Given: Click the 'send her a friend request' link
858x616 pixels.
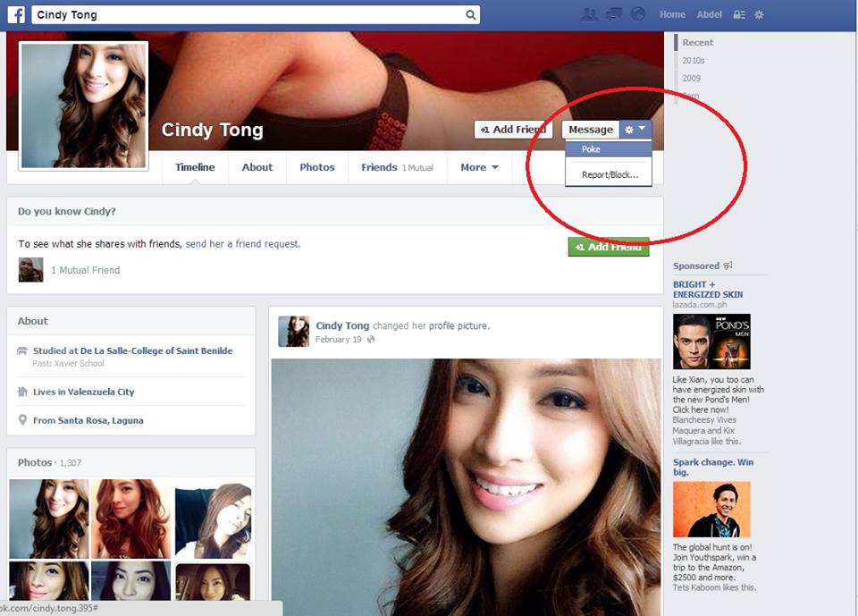Looking at the screenshot, I should pyautogui.click(x=242, y=244).
